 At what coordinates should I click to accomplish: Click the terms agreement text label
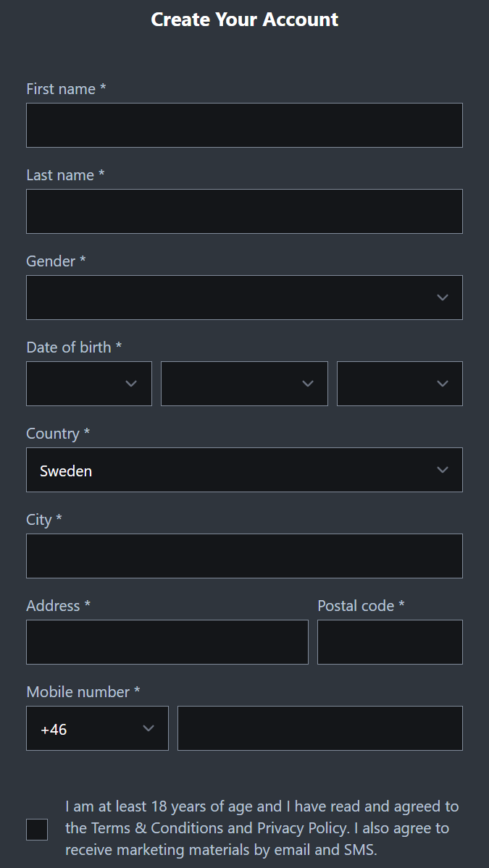(x=261, y=828)
